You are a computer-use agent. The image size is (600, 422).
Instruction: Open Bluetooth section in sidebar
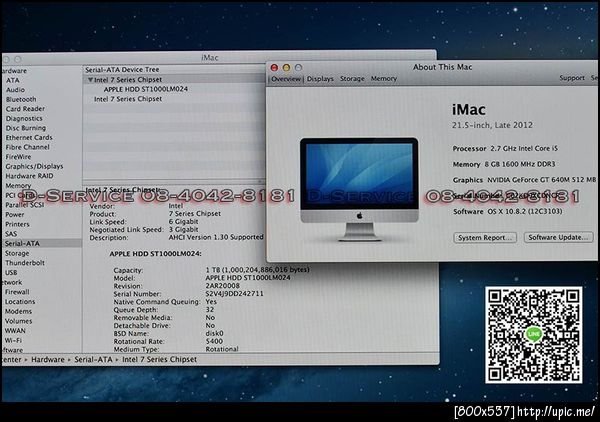(x=21, y=99)
